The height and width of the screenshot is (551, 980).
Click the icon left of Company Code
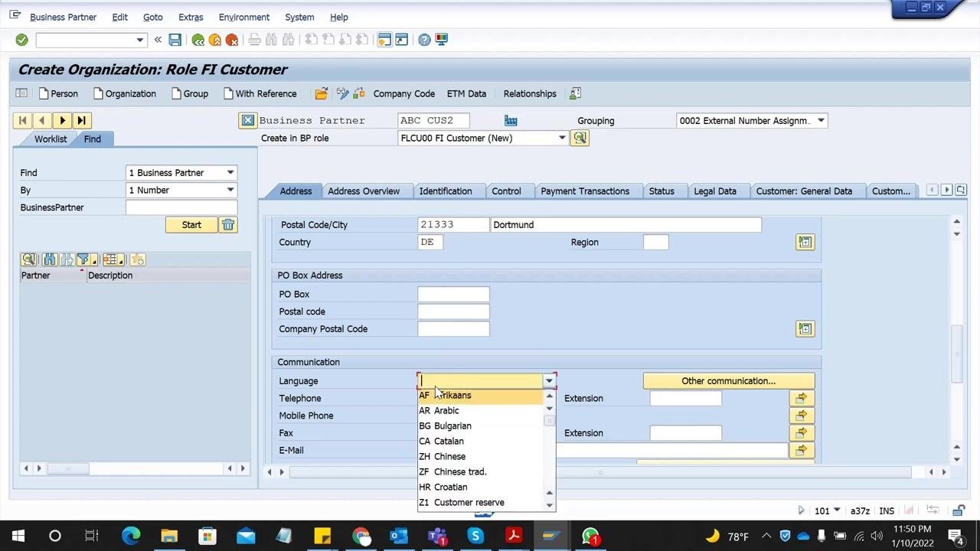pyautogui.click(x=359, y=93)
